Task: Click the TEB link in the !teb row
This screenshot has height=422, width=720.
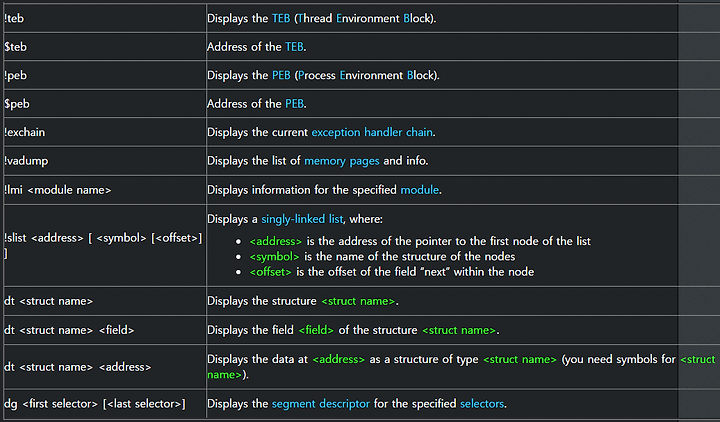Action: click(281, 19)
